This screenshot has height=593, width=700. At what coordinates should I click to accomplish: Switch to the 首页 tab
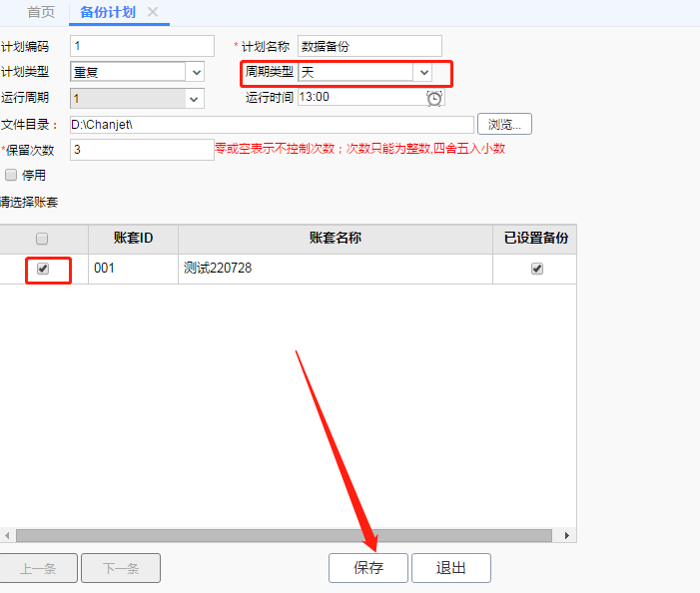tap(41, 12)
